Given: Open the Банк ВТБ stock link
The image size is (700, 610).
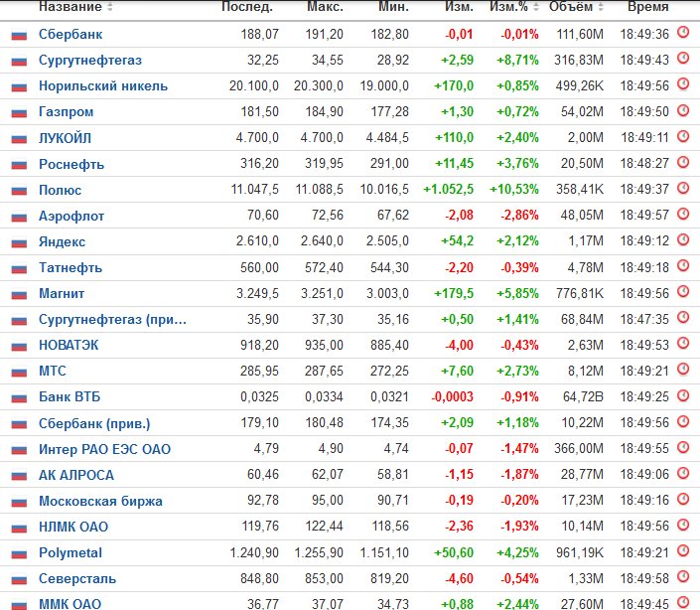Looking at the screenshot, I should (70, 397).
